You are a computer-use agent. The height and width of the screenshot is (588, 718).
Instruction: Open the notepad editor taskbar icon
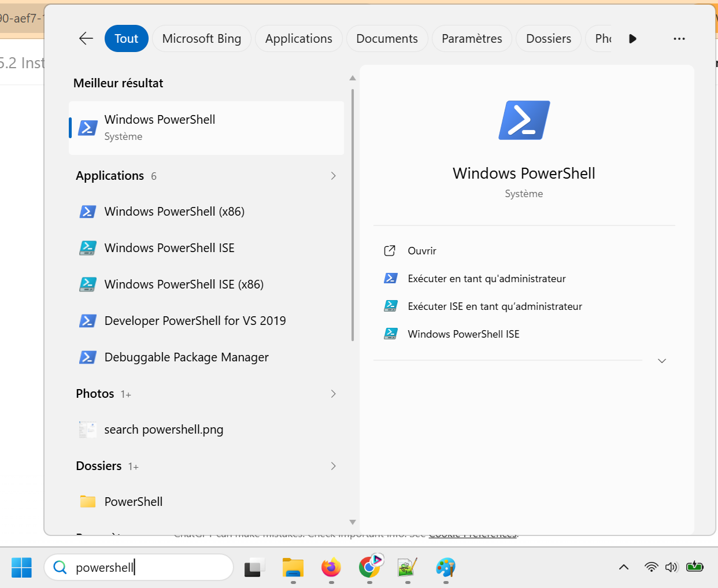click(408, 568)
